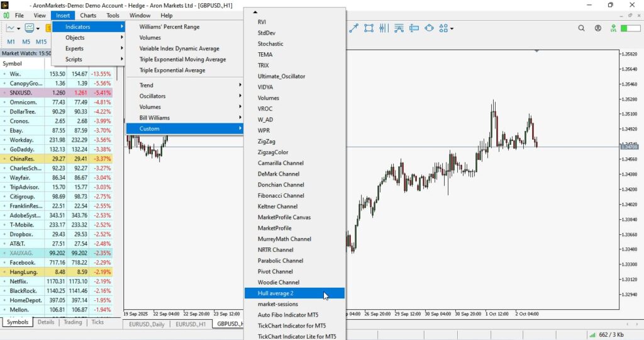This screenshot has width=644, height=340.
Task: Select the SNXUSD. symbol row
Action: click(x=21, y=93)
